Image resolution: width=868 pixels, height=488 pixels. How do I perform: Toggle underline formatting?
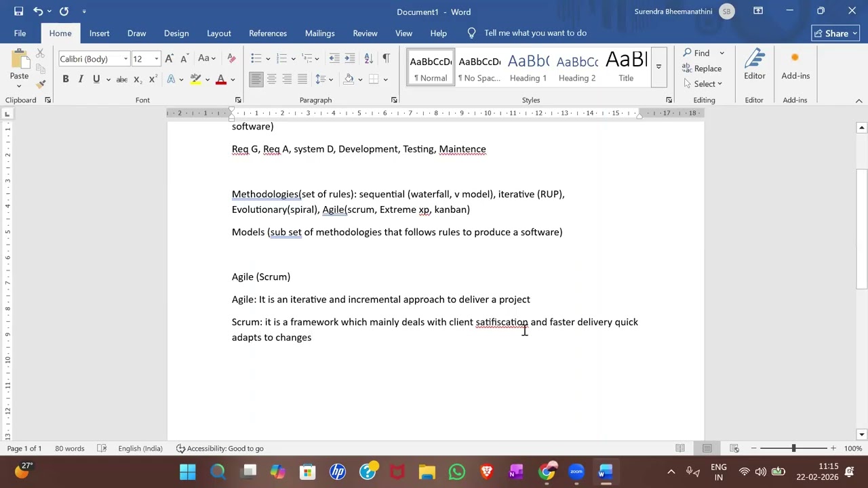pyautogui.click(x=96, y=79)
